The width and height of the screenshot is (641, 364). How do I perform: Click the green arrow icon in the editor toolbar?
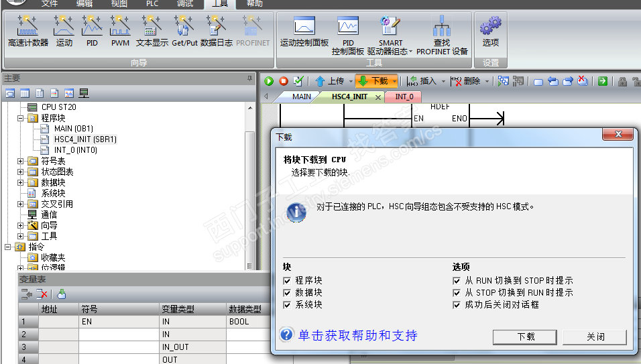coord(603,81)
